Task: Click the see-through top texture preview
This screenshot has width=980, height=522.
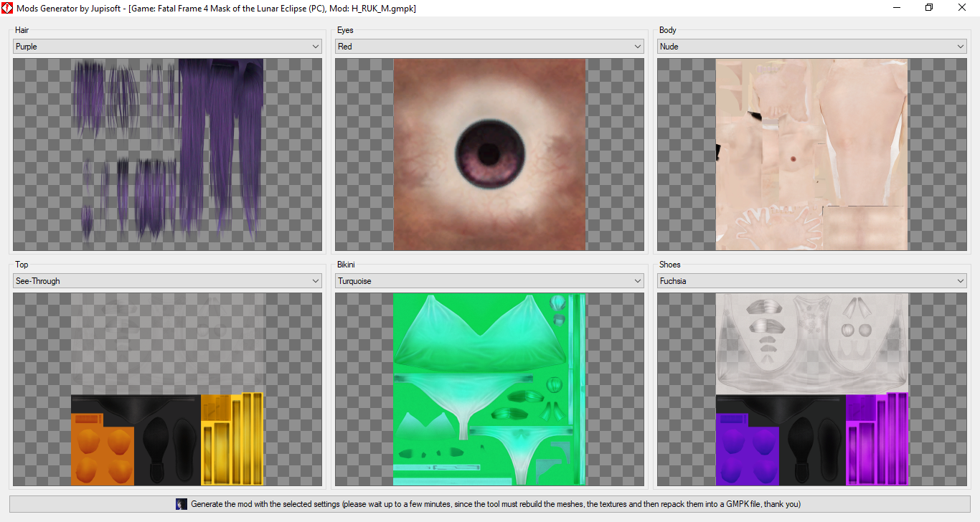Action: (x=167, y=389)
